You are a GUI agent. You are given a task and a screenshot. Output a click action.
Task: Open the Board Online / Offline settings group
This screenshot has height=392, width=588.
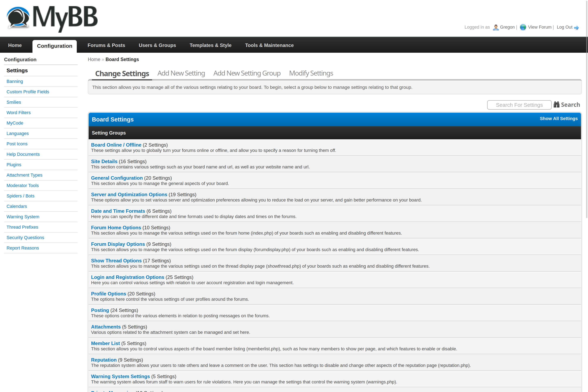coord(116,145)
